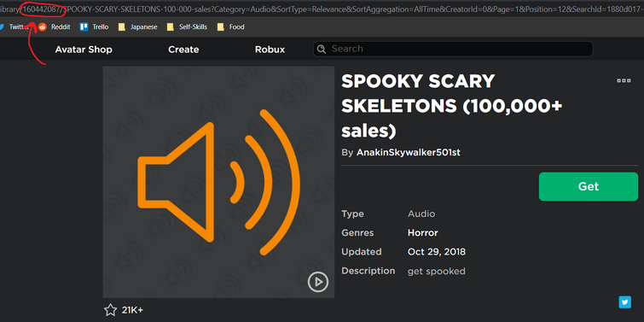Open the Twitter bookmark

point(15,27)
